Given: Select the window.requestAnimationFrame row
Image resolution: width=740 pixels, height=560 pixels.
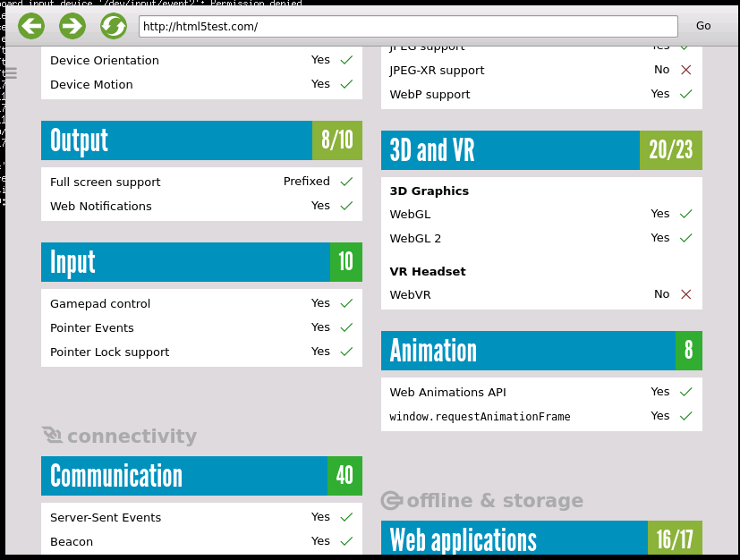Looking at the screenshot, I should coord(541,417).
